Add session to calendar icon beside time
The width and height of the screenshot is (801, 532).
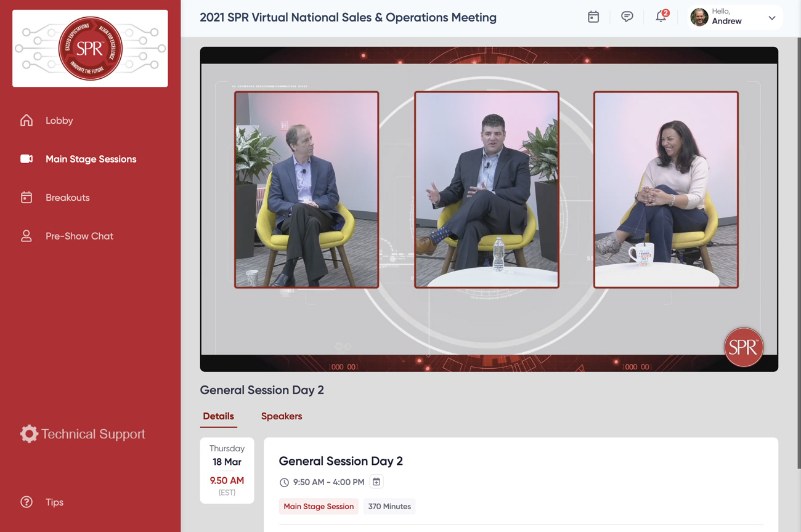[x=376, y=482]
